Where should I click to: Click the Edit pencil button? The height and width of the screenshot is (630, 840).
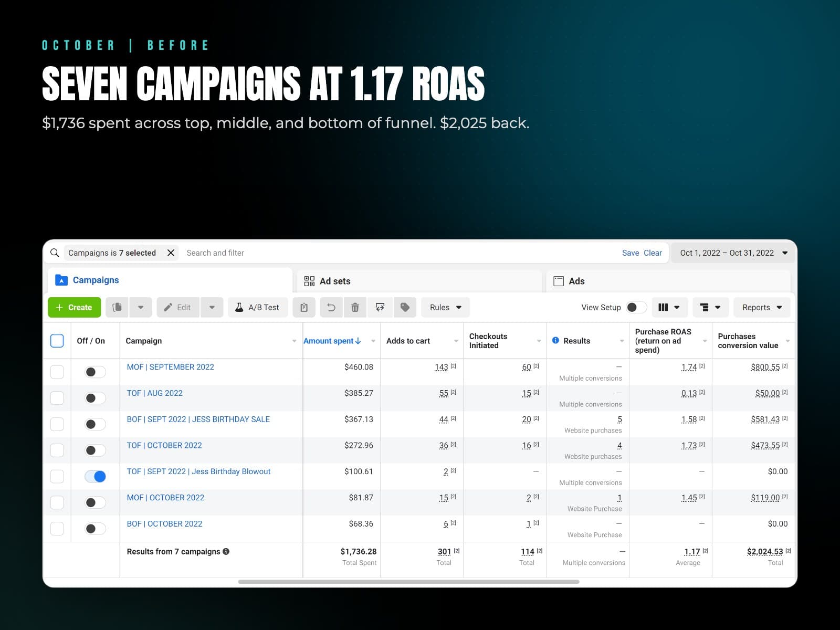178,308
